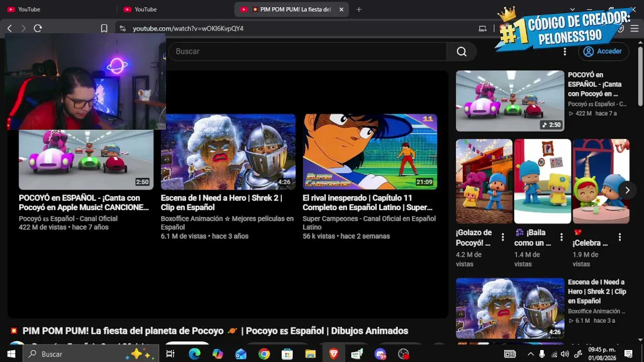Visit end-screen Pocoyó es Español - Canal Oficial channel
This screenshot has height=362, width=644.
point(68,219)
